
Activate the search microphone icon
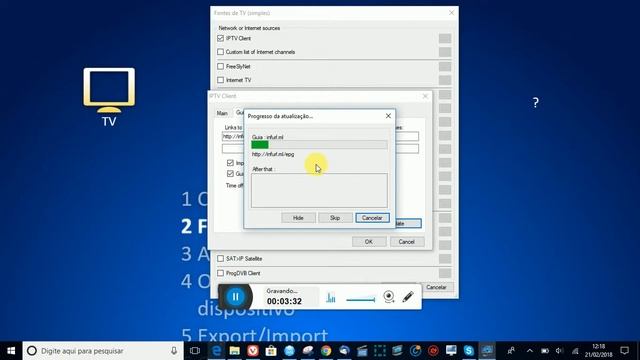click(174, 351)
